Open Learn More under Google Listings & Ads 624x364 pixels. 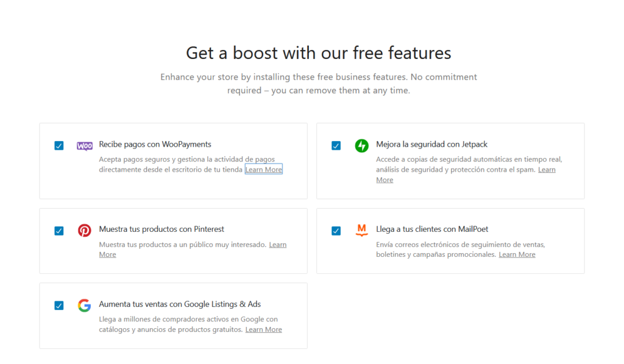click(x=263, y=329)
